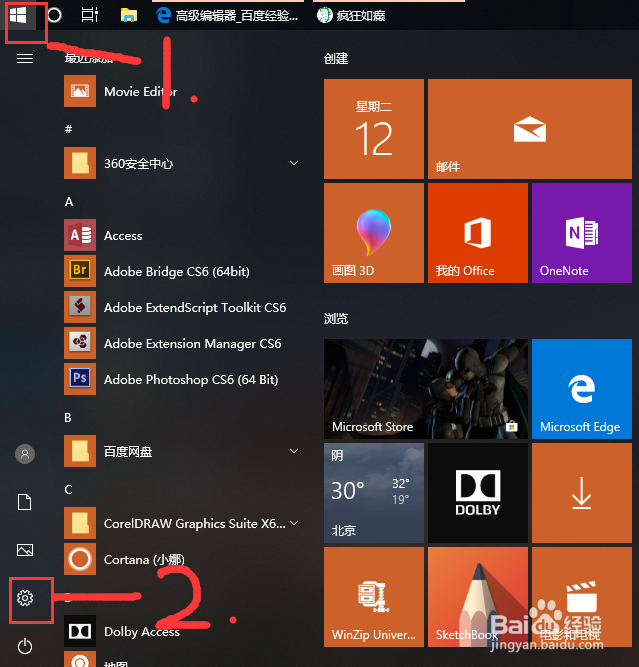The image size is (639, 667).
Task: Jump to the B letter index
Action: (68, 418)
